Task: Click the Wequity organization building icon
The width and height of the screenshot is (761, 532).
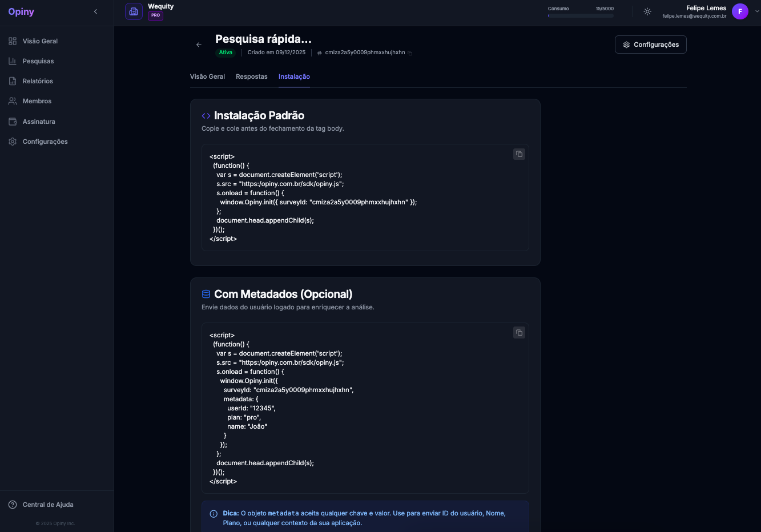Action: pos(134,11)
